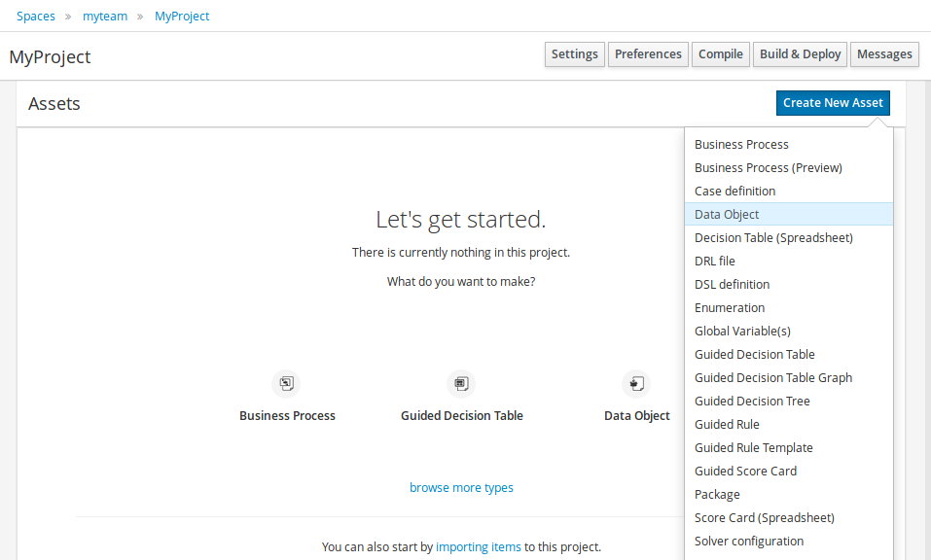Compile the project
This screenshot has width=931, height=560.
pyautogui.click(x=720, y=54)
